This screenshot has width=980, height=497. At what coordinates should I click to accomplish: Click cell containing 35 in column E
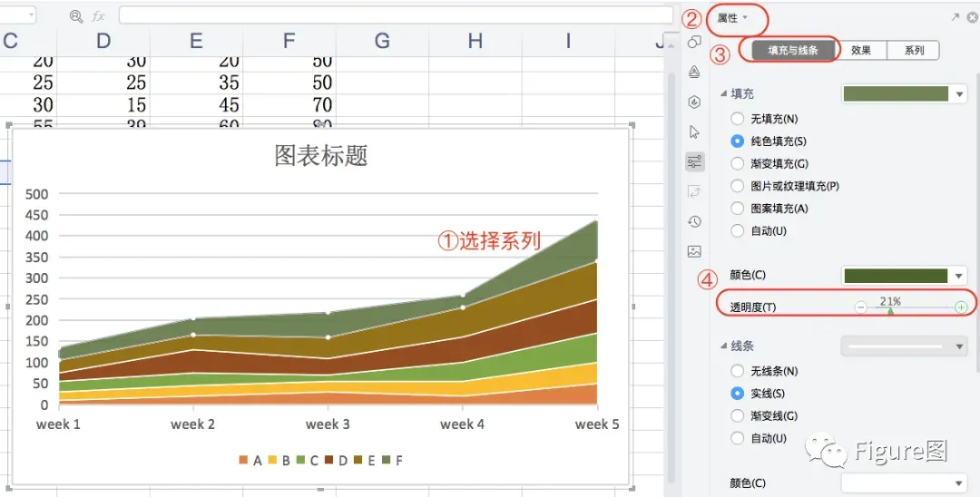tap(196, 83)
